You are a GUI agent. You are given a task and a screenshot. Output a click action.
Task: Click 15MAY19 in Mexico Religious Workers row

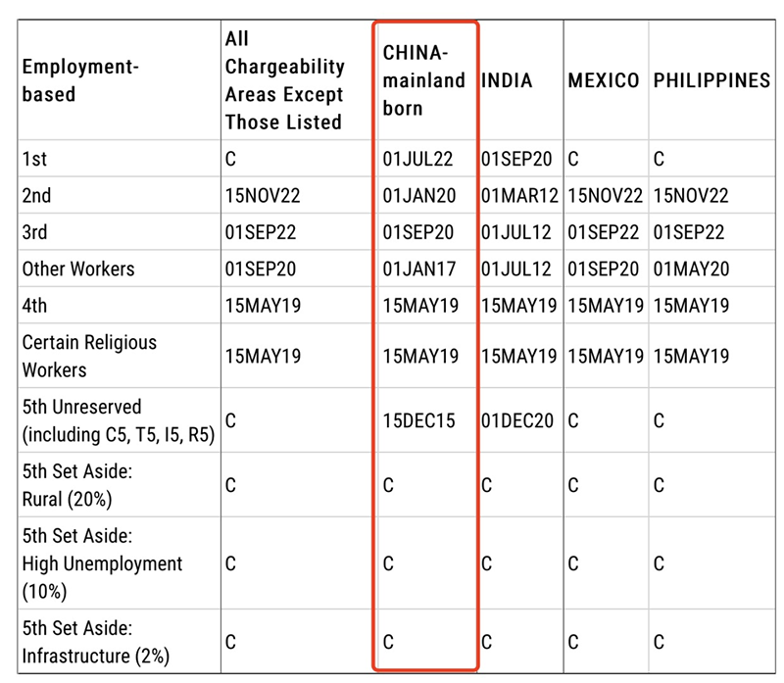(x=606, y=356)
